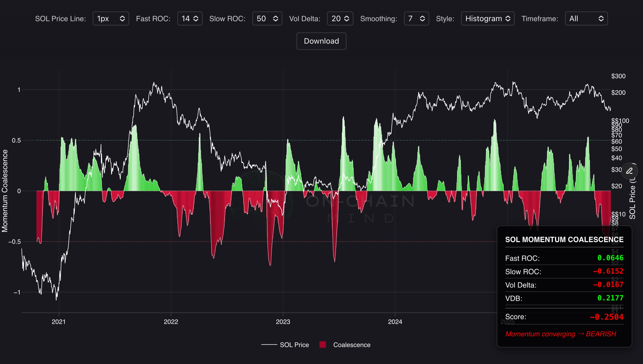Click the Score value in info panel
Screen dimensions: 643x364
(606, 317)
